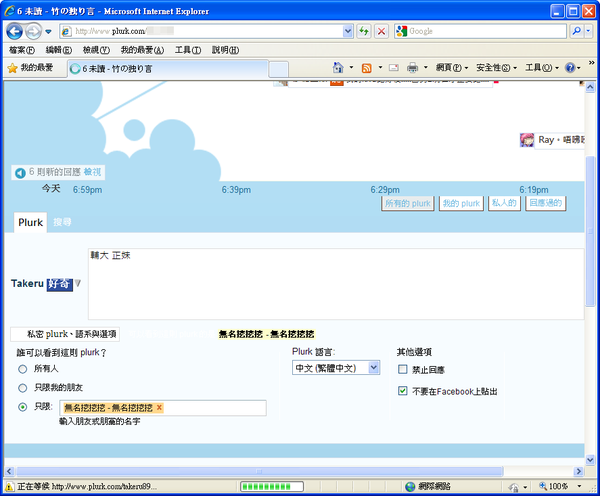600x496 pixels.
Task: Open the 檔案(F) menu
Action: [21, 50]
